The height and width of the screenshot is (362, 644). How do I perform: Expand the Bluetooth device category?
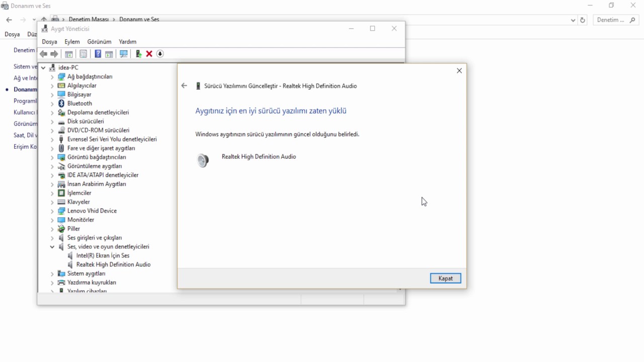[x=52, y=103]
